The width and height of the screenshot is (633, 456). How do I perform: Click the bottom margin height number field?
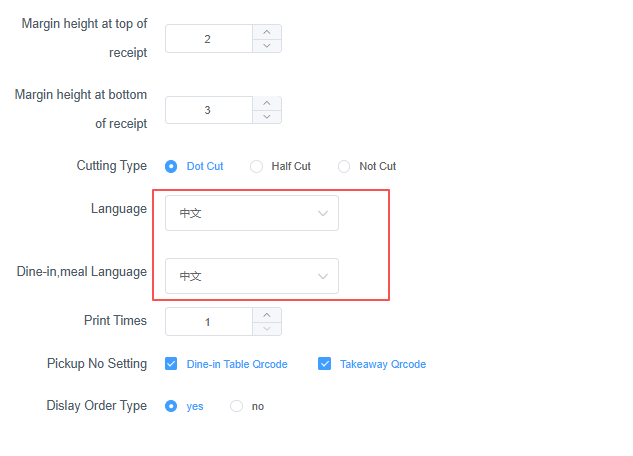pyautogui.click(x=208, y=110)
